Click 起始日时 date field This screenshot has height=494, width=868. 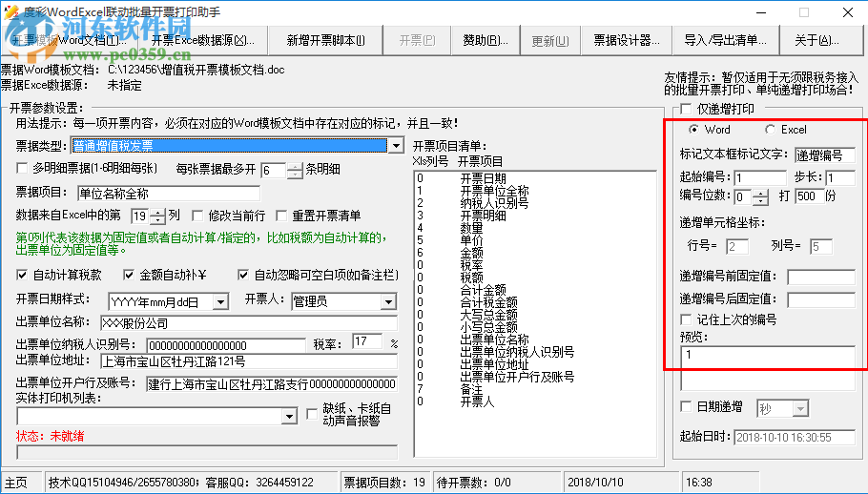click(795, 438)
